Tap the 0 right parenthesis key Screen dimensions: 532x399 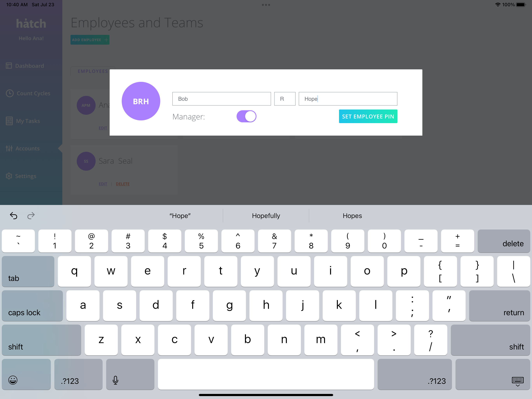pyautogui.click(x=384, y=241)
